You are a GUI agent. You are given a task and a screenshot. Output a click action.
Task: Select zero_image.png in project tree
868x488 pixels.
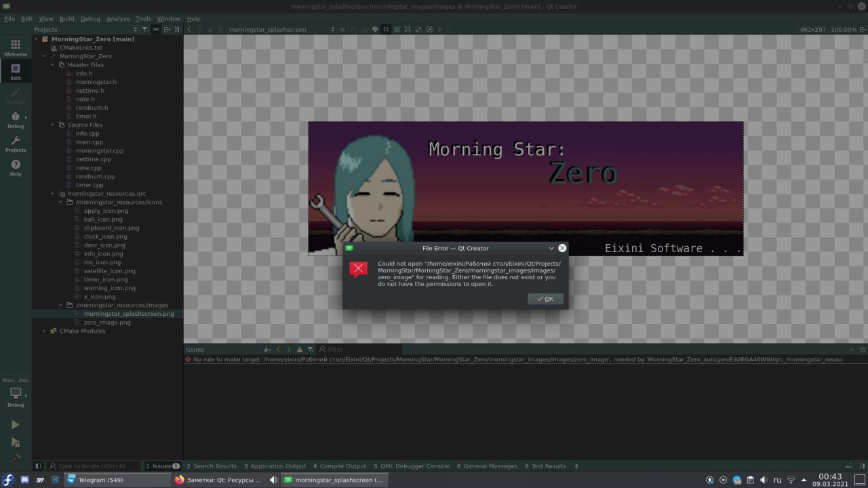(107, 323)
